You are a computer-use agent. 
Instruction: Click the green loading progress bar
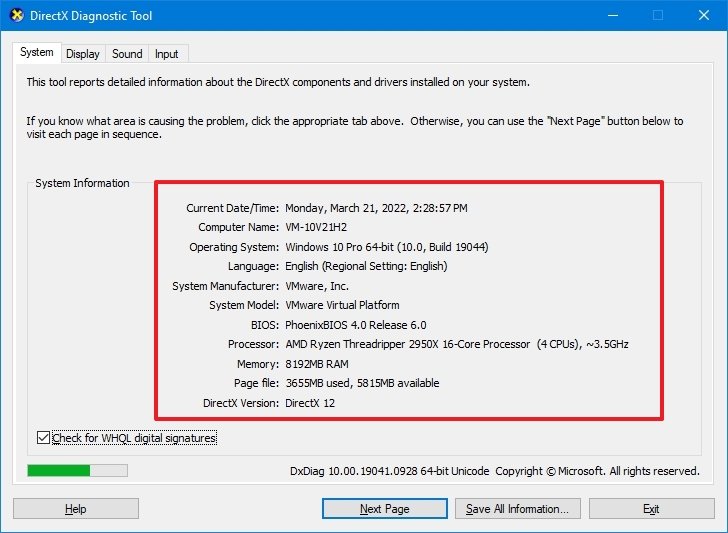tap(78, 470)
